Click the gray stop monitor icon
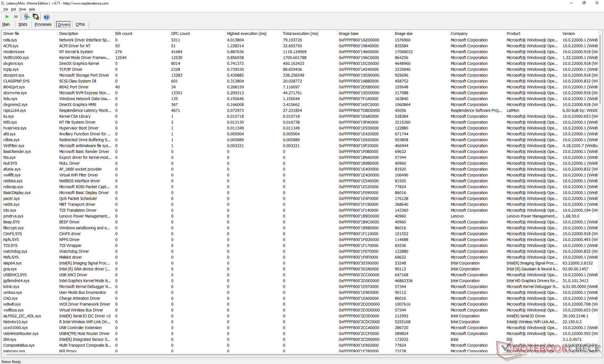Screen dimensions: 604x364 16,17
